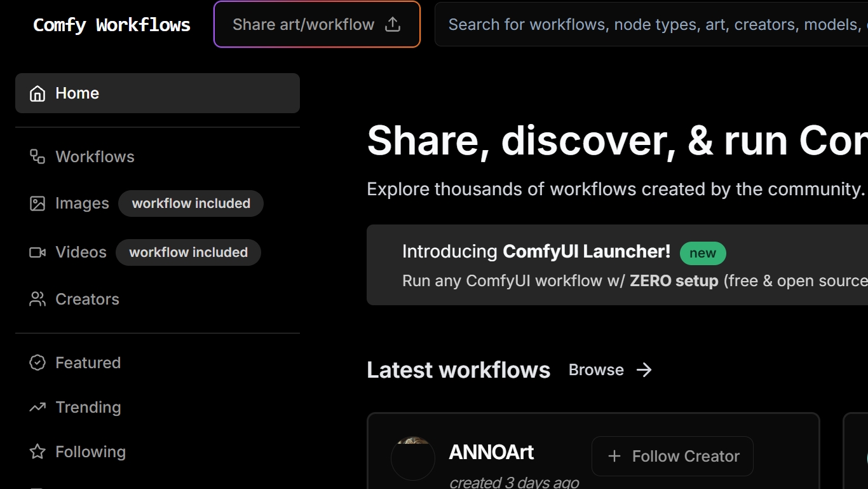Open Creators from the sidebar
This screenshot has width=868, height=489.
point(87,299)
